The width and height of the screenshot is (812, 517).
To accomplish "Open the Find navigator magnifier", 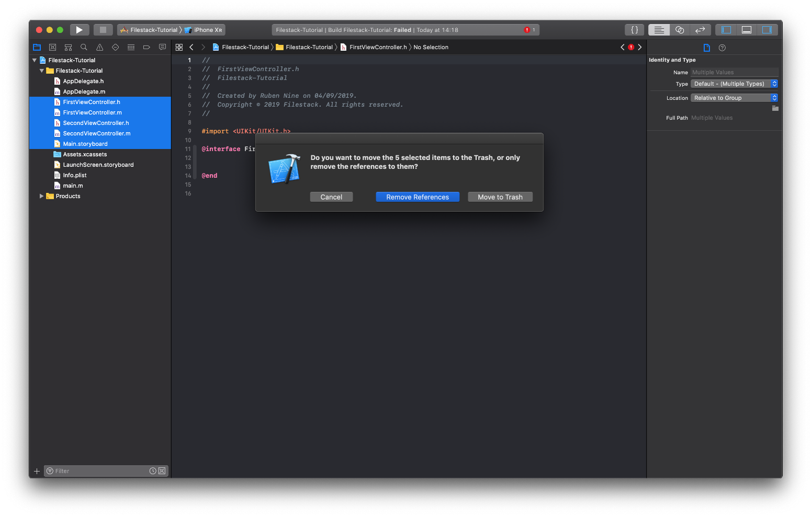I will tap(84, 47).
